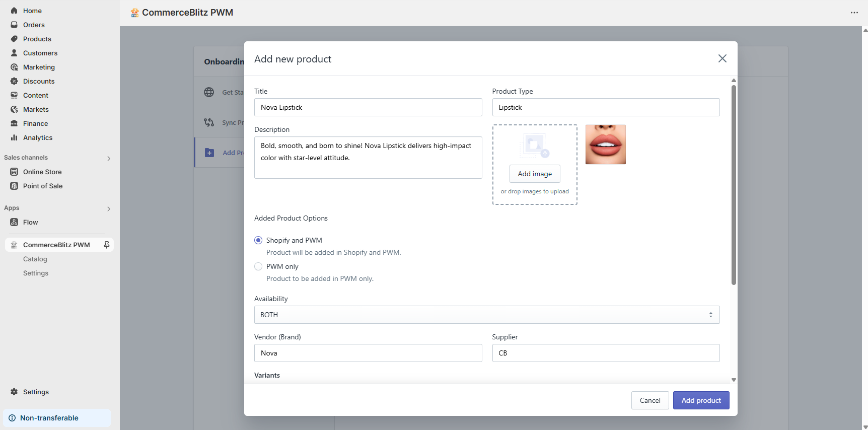The height and width of the screenshot is (430, 868).
Task: Click the dialog scroll down arrow
Action: [x=734, y=380]
